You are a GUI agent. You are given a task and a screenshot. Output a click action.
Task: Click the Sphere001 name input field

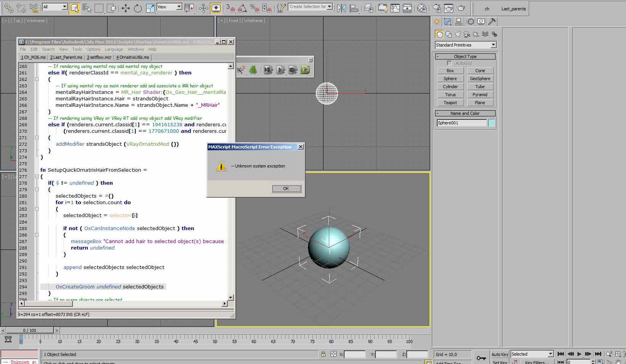pos(462,123)
